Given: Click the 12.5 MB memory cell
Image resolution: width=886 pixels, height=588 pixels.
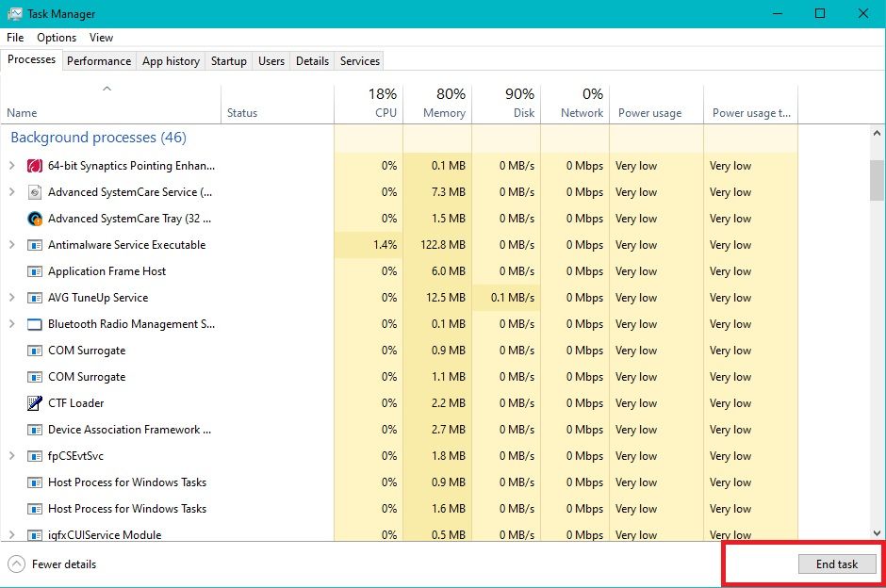Looking at the screenshot, I should [x=437, y=297].
